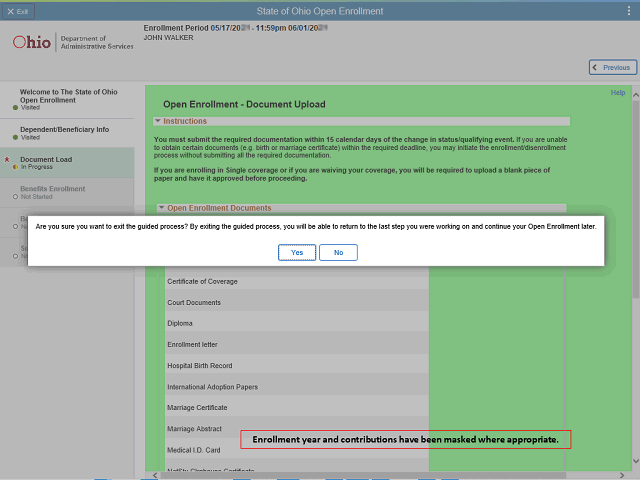Select Dependent/Beneficiary Info step

point(64,133)
